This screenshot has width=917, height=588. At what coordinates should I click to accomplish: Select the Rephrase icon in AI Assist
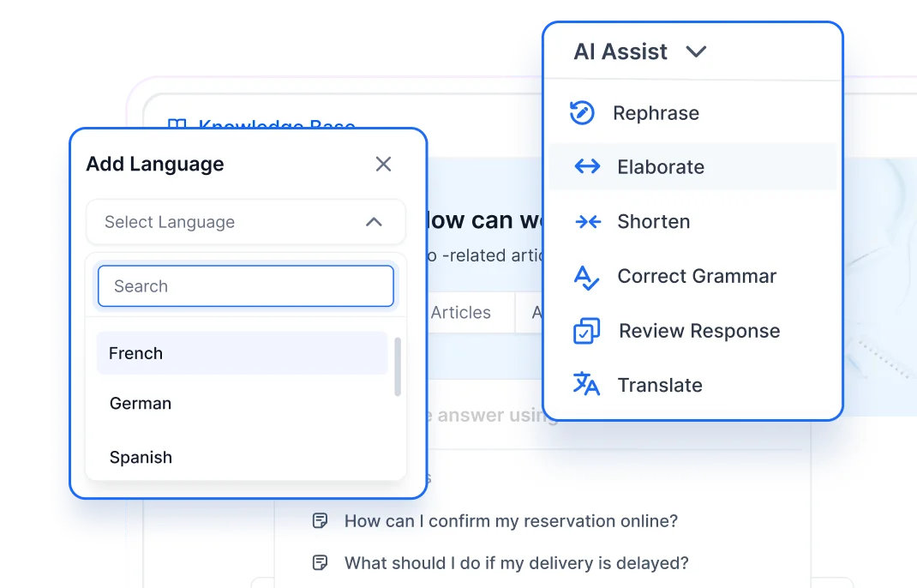[583, 111]
